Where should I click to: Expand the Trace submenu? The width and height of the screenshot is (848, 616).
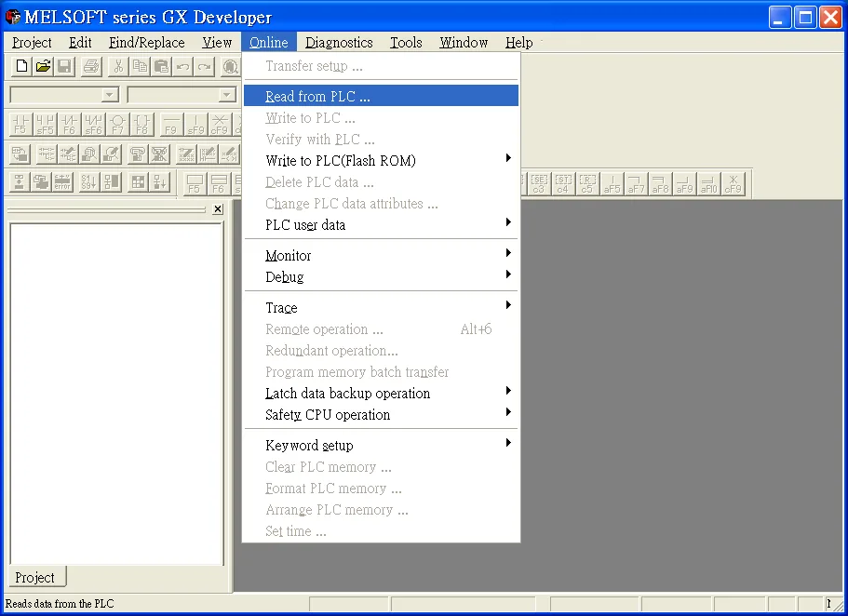click(381, 307)
